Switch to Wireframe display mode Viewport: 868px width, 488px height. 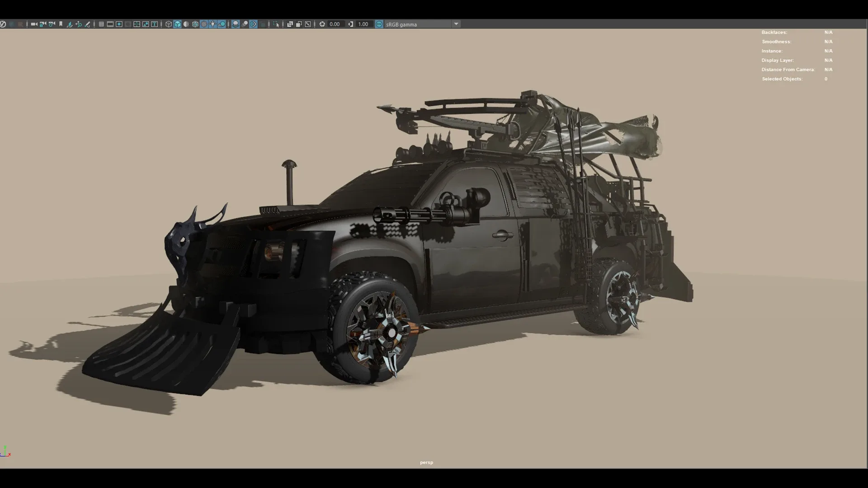(x=169, y=24)
